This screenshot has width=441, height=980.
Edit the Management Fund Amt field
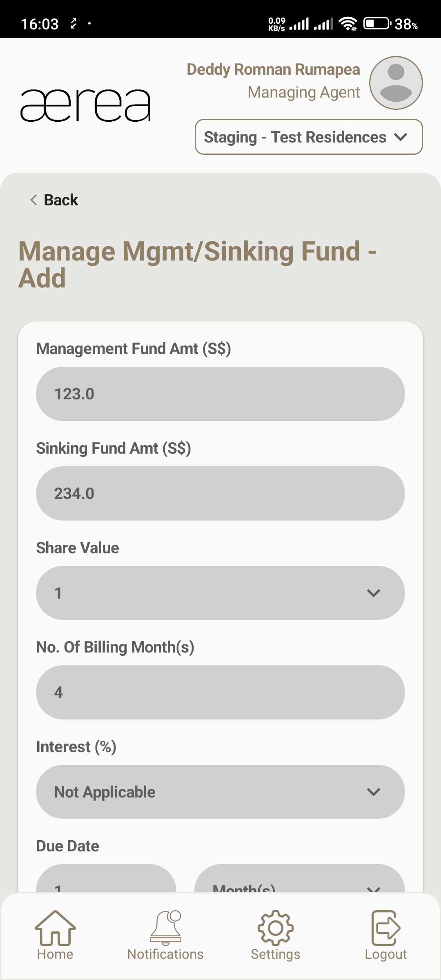[x=220, y=394]
